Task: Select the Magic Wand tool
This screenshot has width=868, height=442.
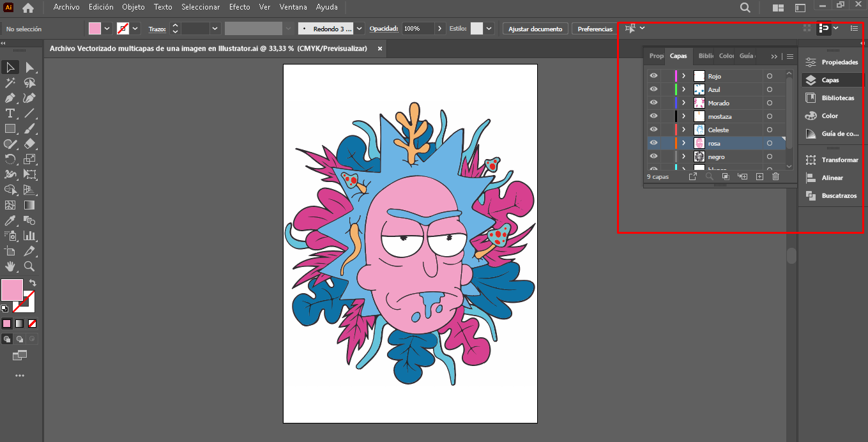Action: [10, 82]
